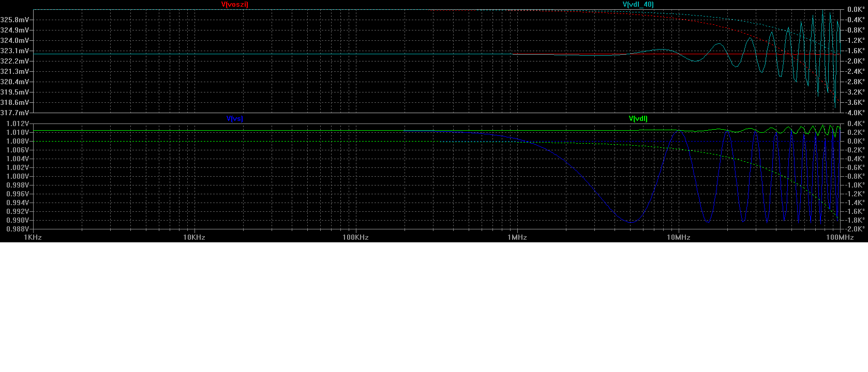This screenshot has width=868, height=372.
Task: Click the V(voszl) trace label
Action: [235, 4]
